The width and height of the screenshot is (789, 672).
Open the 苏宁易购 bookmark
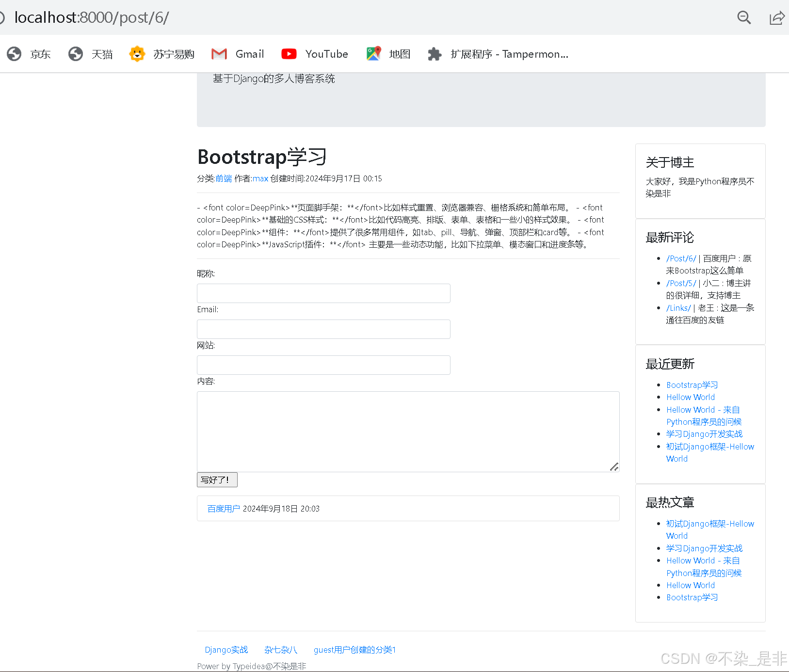[x=162, y=54]
